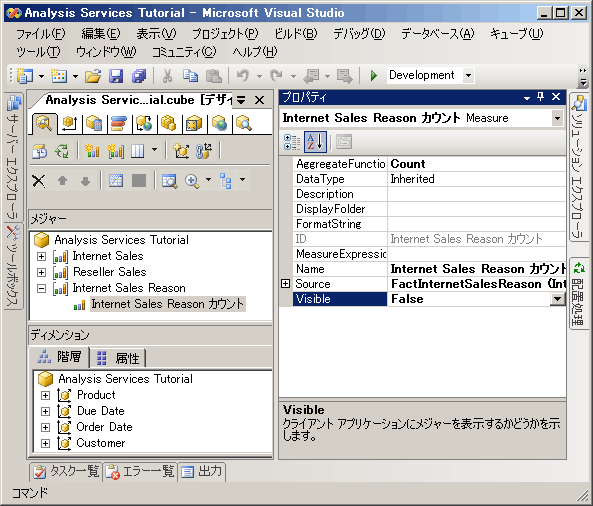Click the Save All icon

point(139,76)
